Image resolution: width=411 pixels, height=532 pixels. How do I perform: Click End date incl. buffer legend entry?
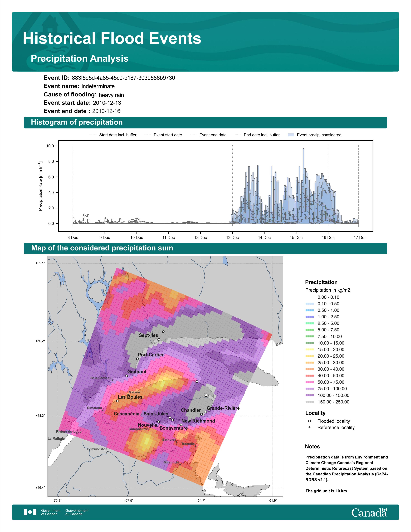coord(257,135)
